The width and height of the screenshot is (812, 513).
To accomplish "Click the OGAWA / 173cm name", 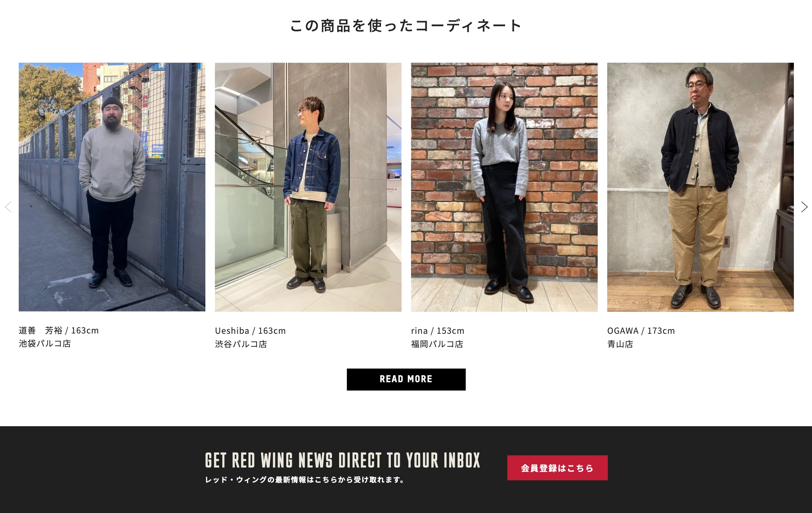I will click(641, 331).
